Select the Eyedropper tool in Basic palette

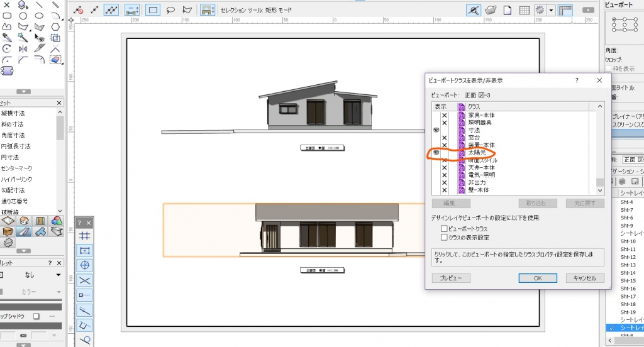7,37
